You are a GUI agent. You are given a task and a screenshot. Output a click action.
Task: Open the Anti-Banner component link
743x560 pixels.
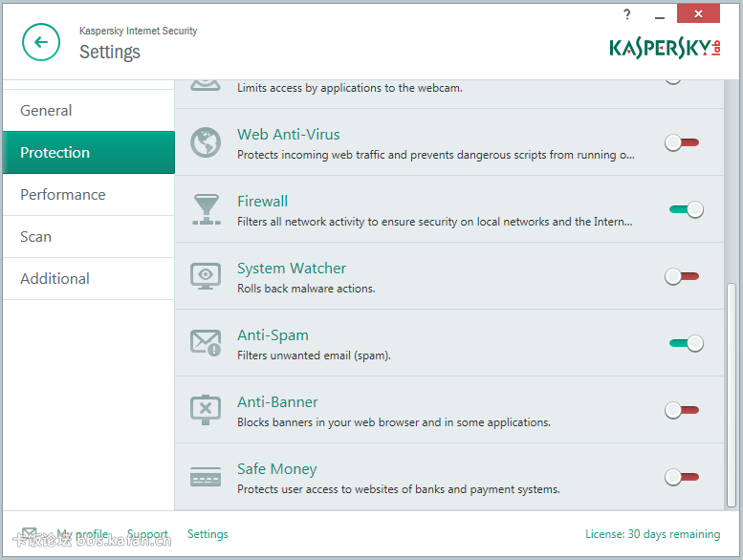point(277,402)
